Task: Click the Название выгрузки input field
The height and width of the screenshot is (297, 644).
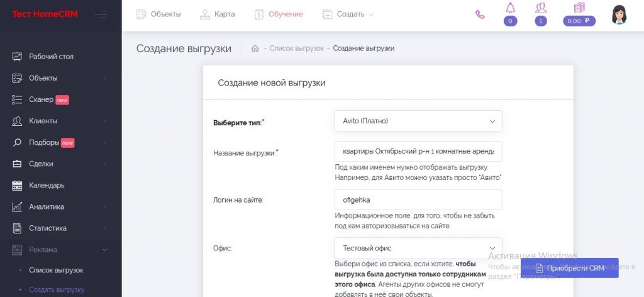Action: [x=418, y=152]
